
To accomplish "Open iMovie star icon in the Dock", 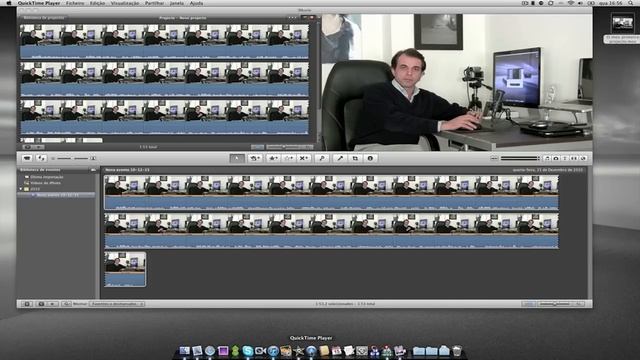I will coord(298,351).
